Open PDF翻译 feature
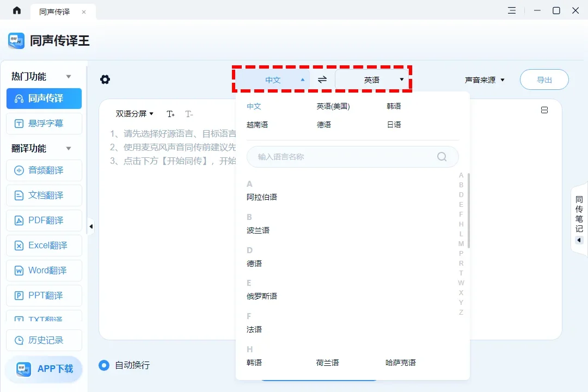The height and width of the screenshot is (392, 588). coord(44,220)
